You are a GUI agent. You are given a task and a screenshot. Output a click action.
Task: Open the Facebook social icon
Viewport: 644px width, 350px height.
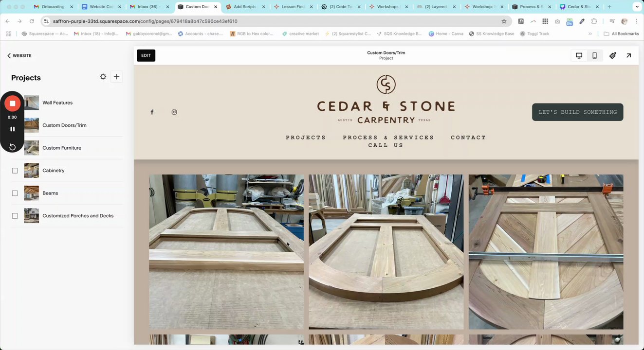152,112
